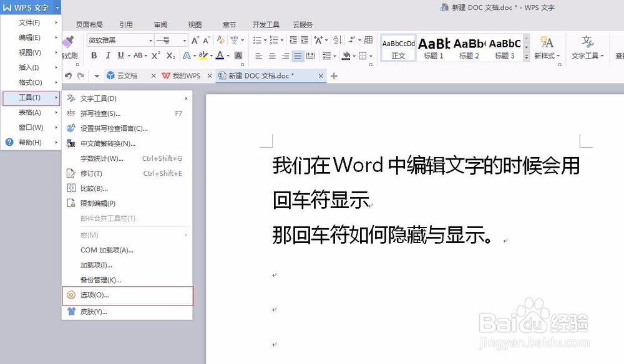
Task: Select 选项(O)... from the tools menu
Action: 128,295
